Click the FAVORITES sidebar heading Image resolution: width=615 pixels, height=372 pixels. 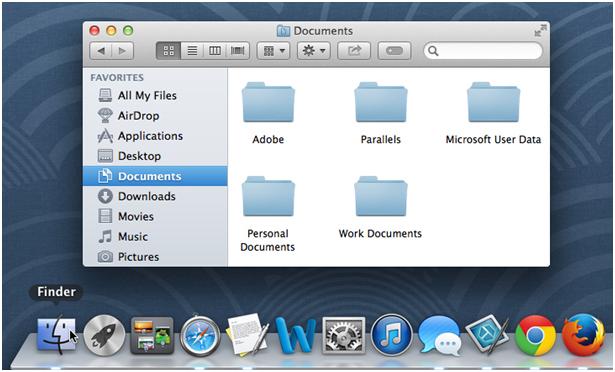(117, 78)
